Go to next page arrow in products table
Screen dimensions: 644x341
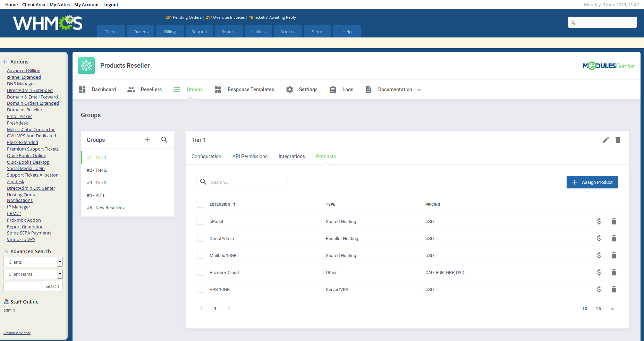pos(229,308)
